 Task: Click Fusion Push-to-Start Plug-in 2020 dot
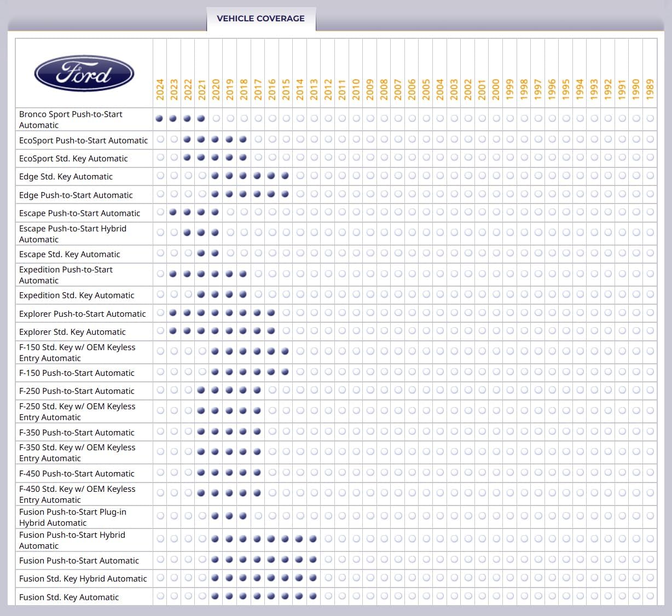click(216, 516)
